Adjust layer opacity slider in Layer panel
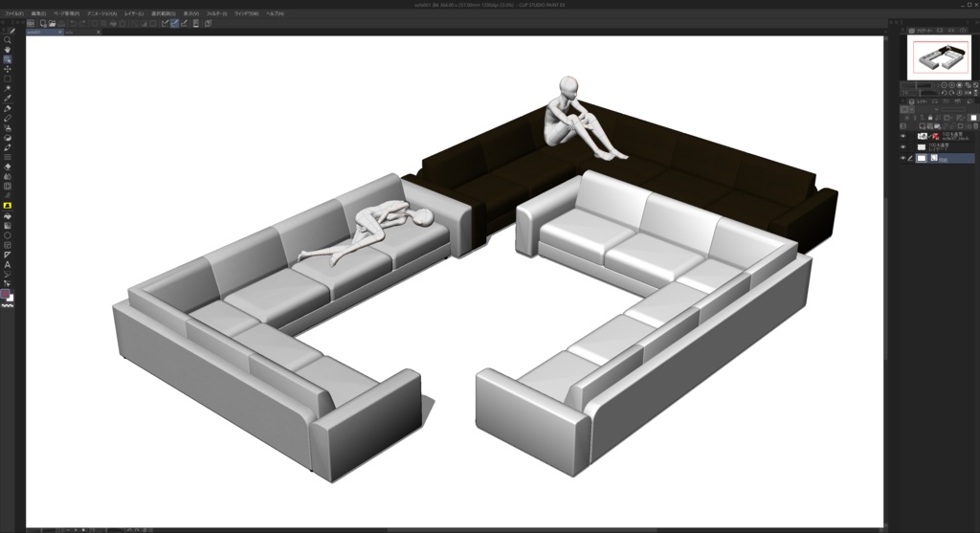Viewport: 980px width, 533px height. (953, 109)
